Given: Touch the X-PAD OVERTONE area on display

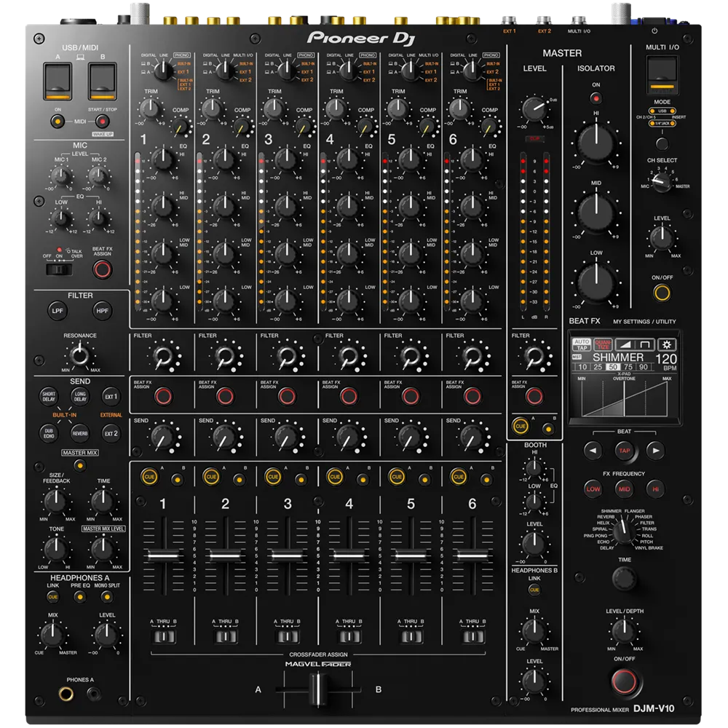Looking at the screenshot, I should (x=624, y=393).
